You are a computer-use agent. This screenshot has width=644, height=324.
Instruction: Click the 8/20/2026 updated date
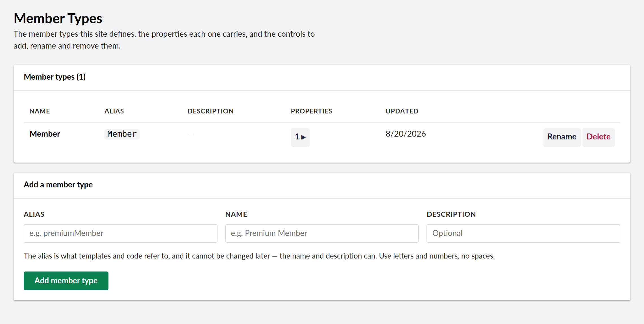406,134
